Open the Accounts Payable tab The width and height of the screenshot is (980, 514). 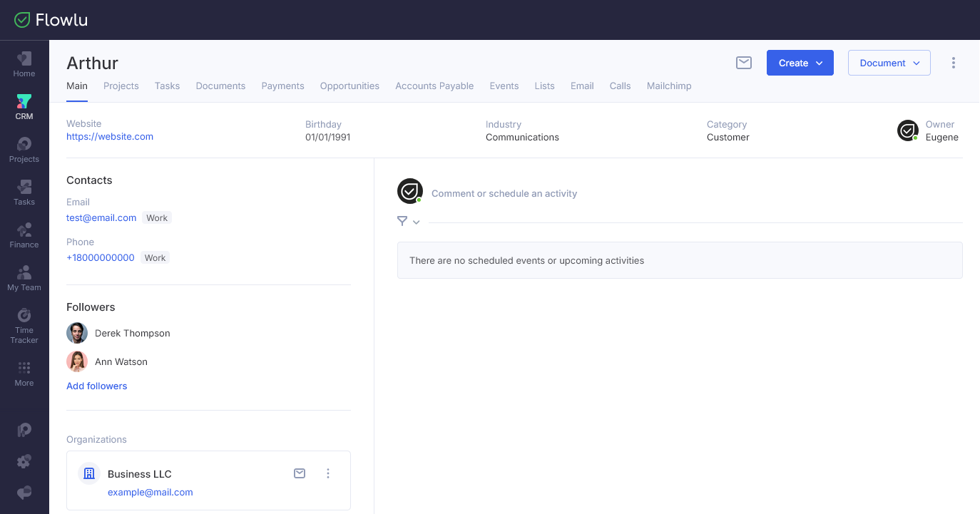(434, 86)
